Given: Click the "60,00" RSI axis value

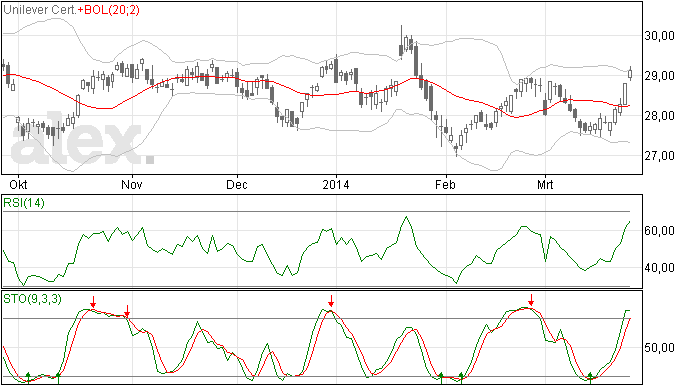Looking at the screenshot, I should point(659,231).
